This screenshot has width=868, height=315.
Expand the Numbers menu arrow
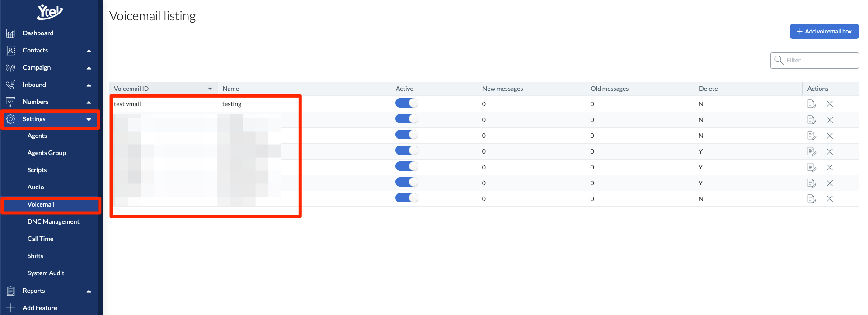click(x=89, y=102)
